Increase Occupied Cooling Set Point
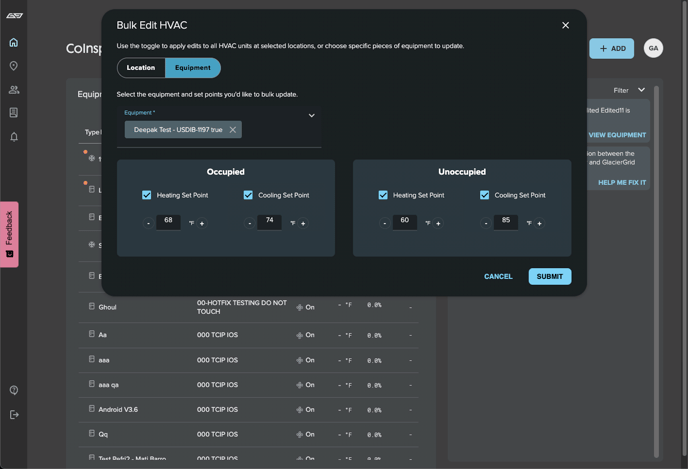 tap(303, 223)
